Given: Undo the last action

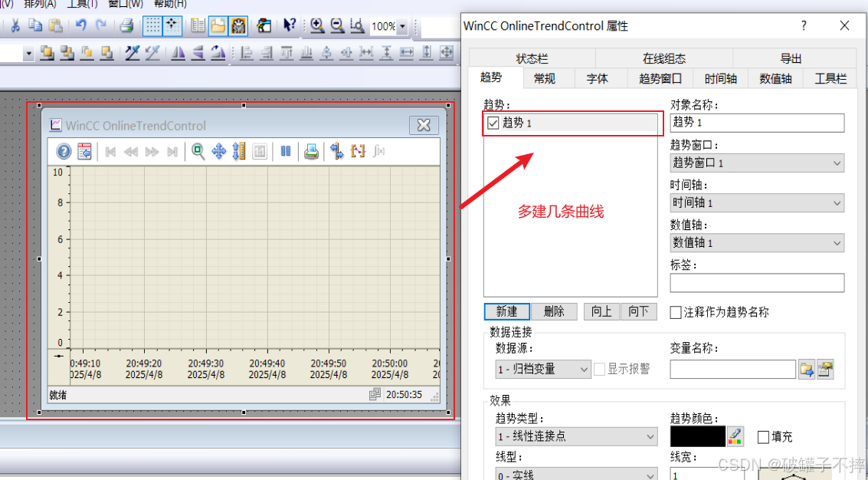Looking at the screenshot, I should [81, 25].
